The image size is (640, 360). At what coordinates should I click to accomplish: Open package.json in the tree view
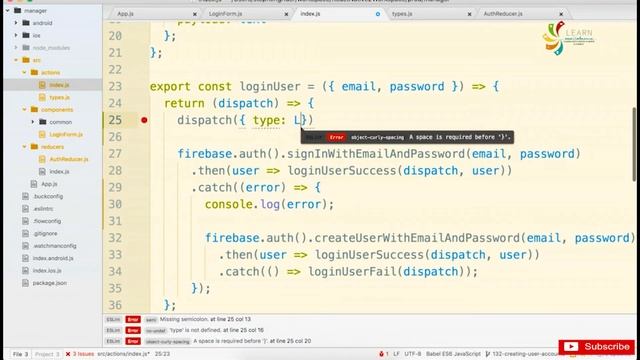coord(50,283)
